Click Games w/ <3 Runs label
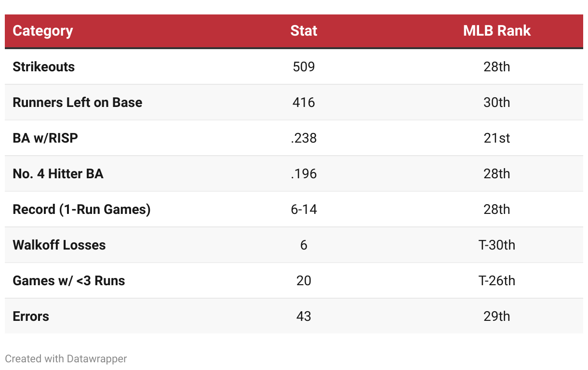The width and height of the screenshot is (588, 370). (68, 280)
